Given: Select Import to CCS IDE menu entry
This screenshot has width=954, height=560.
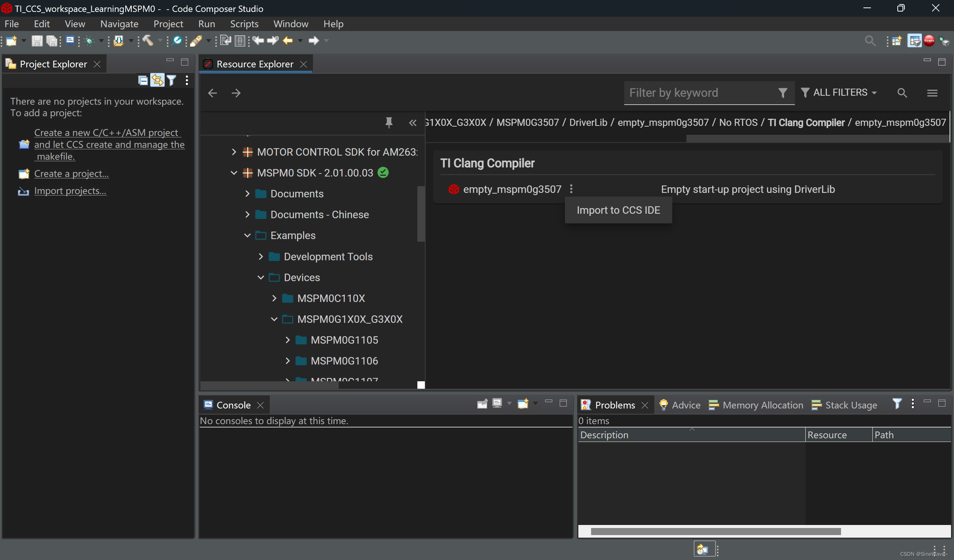Looking at the screenshot, I should [618, 210].
